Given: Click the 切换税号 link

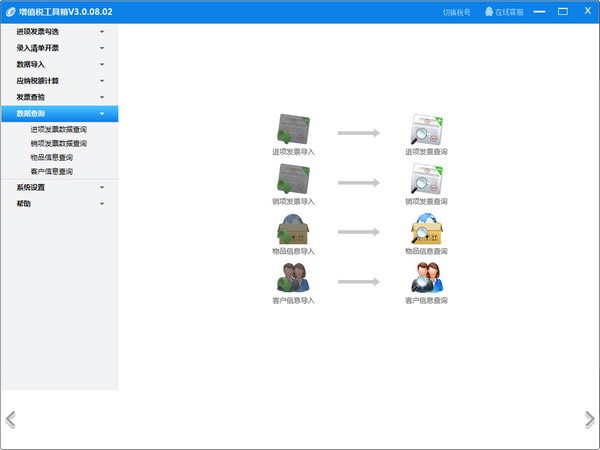Looking at the screenshot, I should [x=457, y=12].
